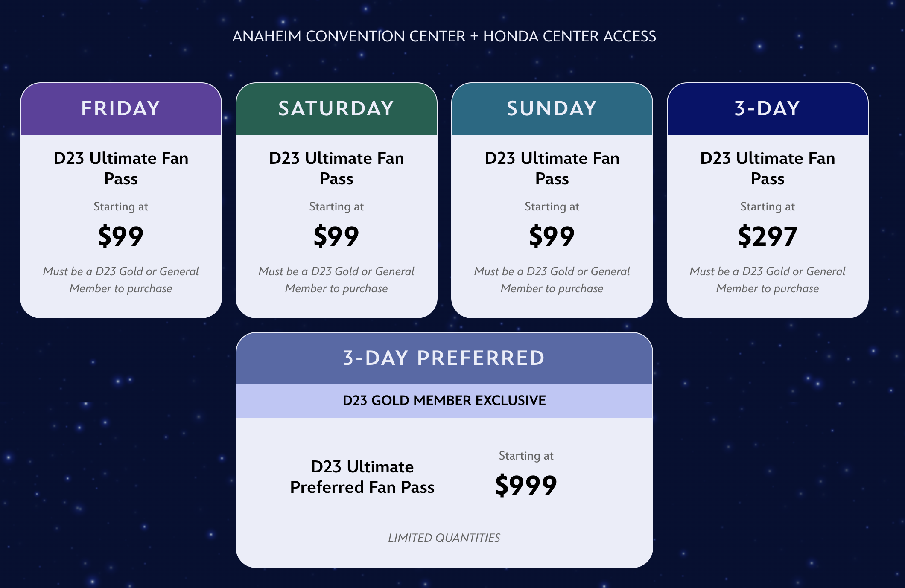Click the D23 Gold Member Exclusive banner
This screenshot has width=905, height=588.
tap(444, 400)
